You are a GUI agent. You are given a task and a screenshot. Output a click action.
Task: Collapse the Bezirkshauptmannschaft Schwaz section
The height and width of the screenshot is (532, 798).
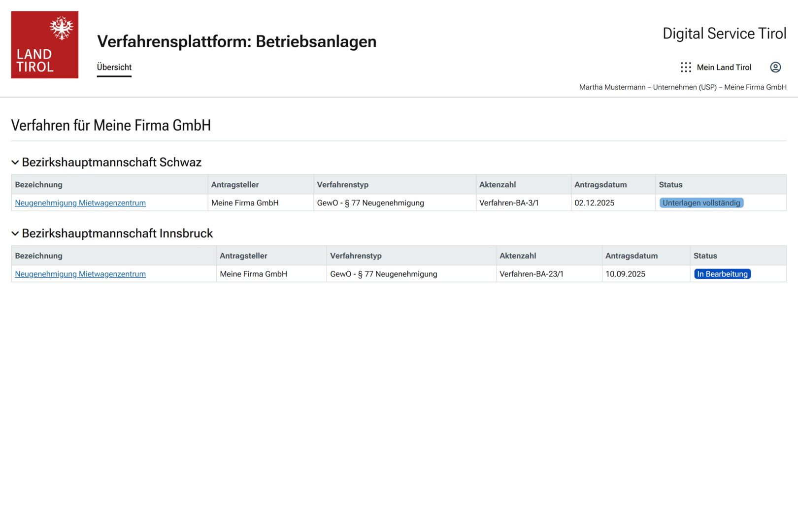point(15,163)
